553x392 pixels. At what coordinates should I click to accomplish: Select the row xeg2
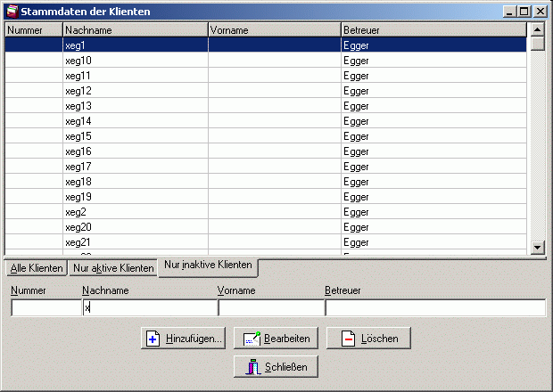click(266, 212)
